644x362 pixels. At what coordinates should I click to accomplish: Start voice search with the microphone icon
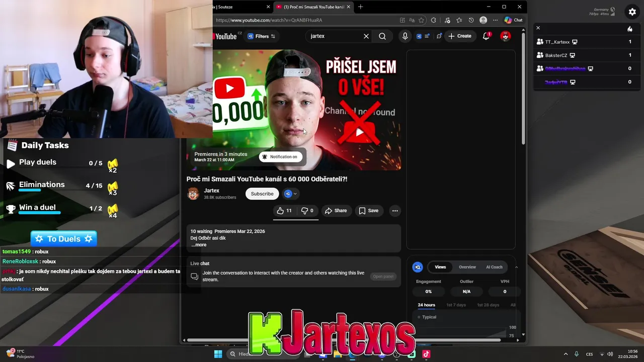click(405, 36)
